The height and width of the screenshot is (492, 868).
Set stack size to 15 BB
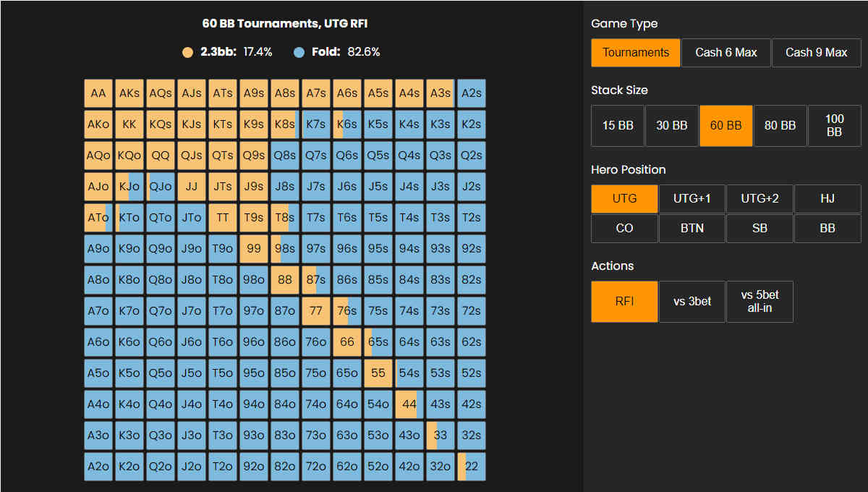coord(617,126)
